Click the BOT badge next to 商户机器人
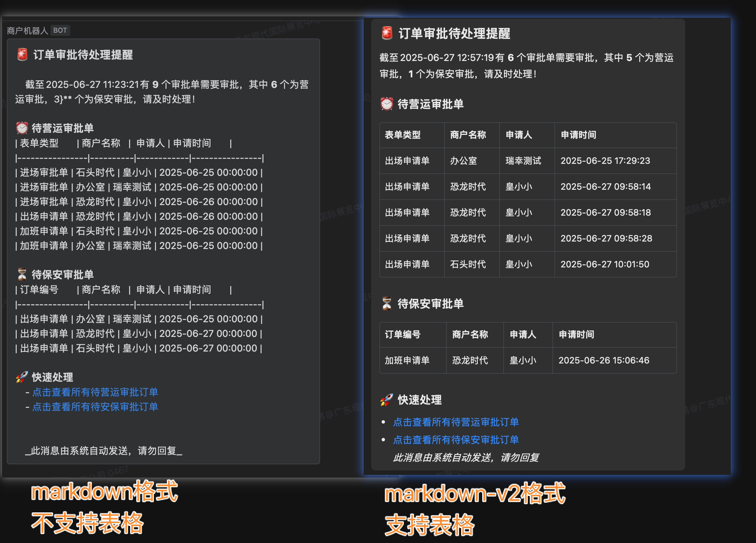This screenshot has height=543, width=756. (x=60, y=30)
